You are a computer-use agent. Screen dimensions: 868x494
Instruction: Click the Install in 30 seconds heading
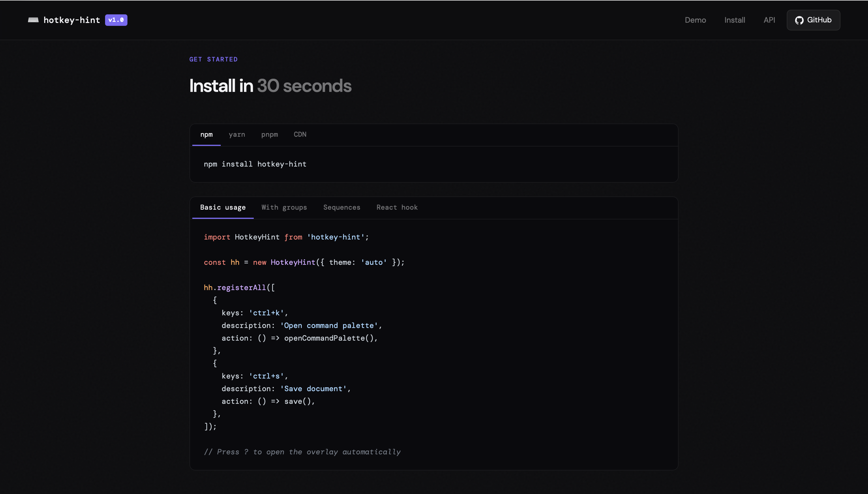[270, 86]
